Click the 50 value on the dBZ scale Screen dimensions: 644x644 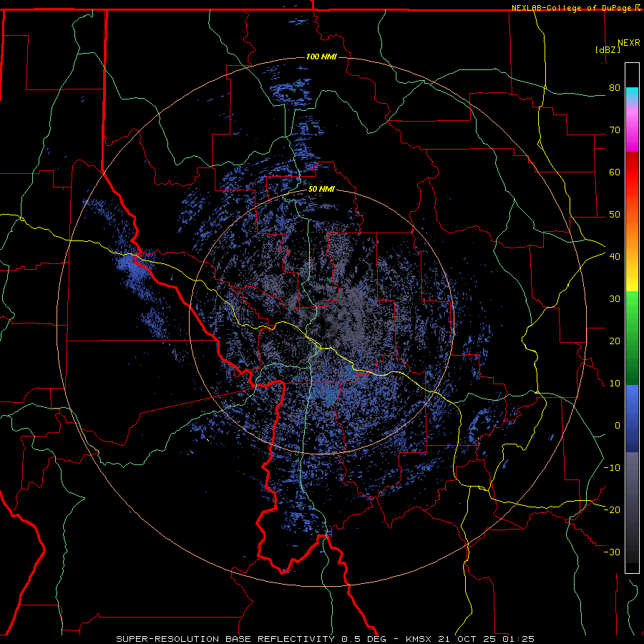[x=615, y=215]
